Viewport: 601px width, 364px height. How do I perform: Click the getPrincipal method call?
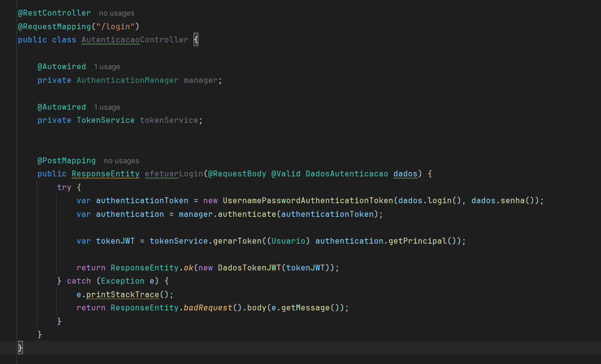(417, 241)
